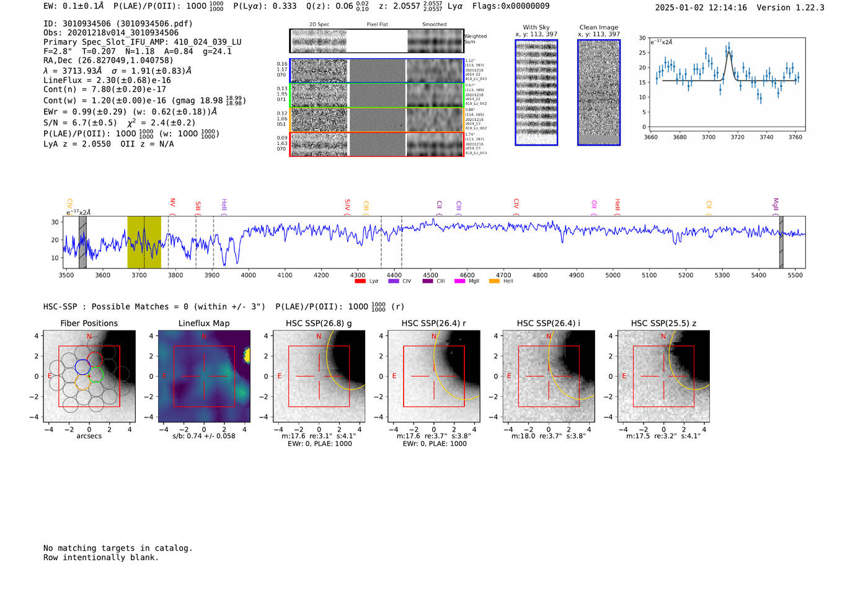Open the HSC SSP(26.4) i image
Viewport: 868px width, 591px height.
(x=549, y=376)
